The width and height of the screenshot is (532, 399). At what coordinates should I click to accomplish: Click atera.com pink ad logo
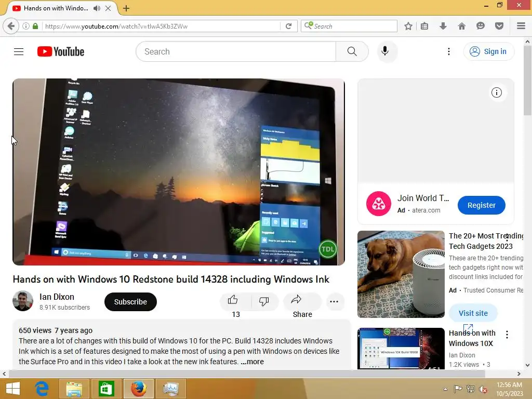tap(379, 204)
